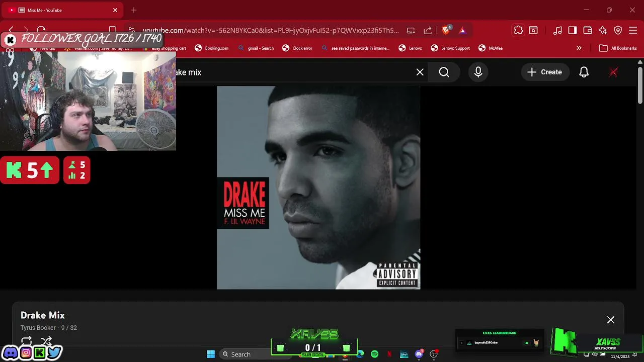
Task: Click the page vertical scrollbar thumb
Action: (640, 85)
